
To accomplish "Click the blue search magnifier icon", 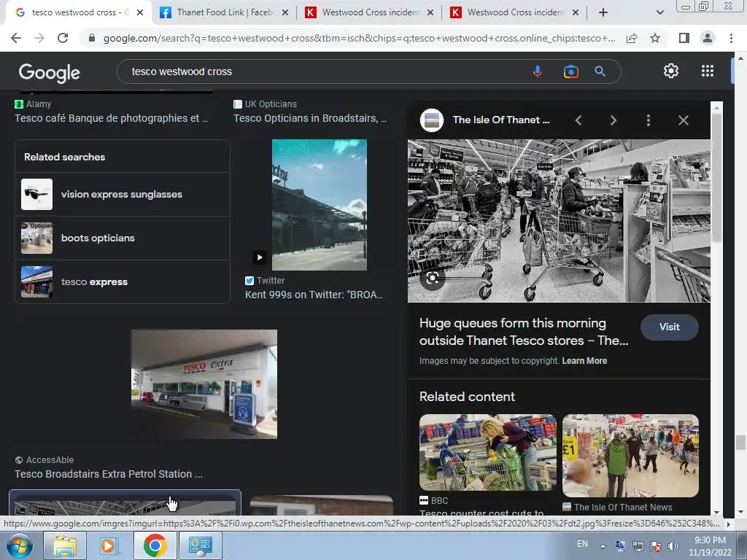I will 600,71.
